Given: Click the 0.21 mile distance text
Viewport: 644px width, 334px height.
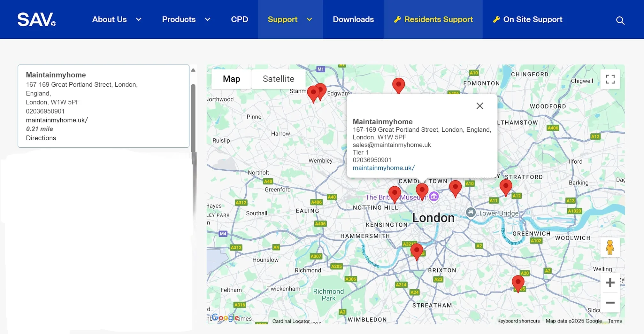Looking at the screenshot, I should 39,129.
